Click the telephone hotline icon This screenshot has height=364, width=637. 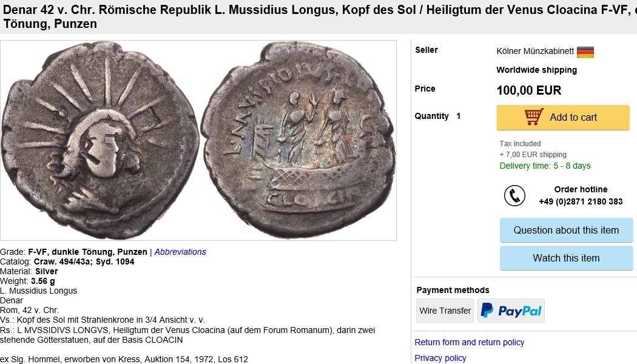click(x=514, y=196)
